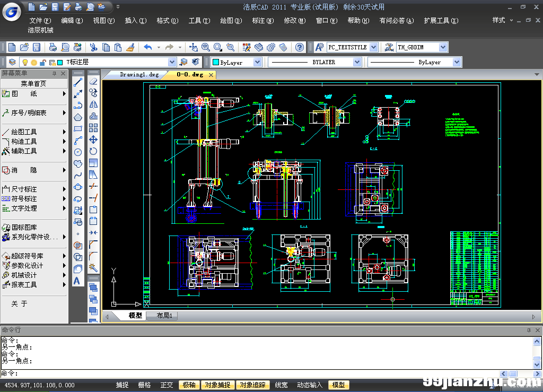Select the Erase tool
The image size is (543, 392).
click(x=93, y=81)
